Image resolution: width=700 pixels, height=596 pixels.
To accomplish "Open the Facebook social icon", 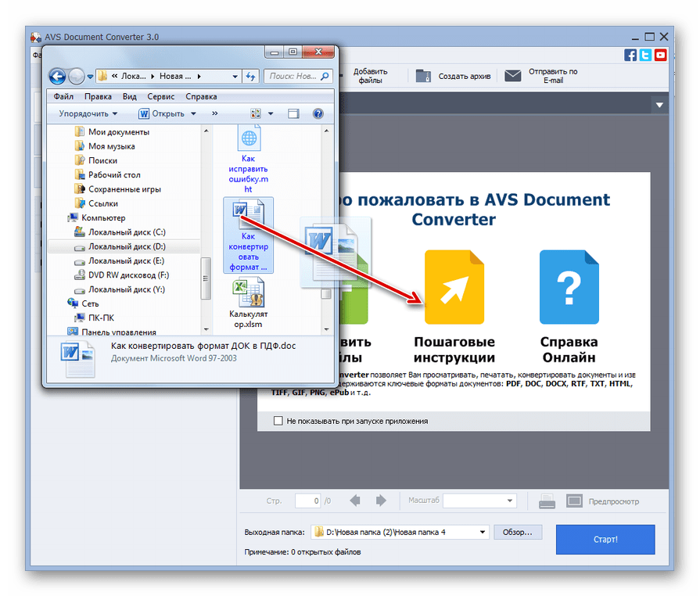I will [630, 55].
